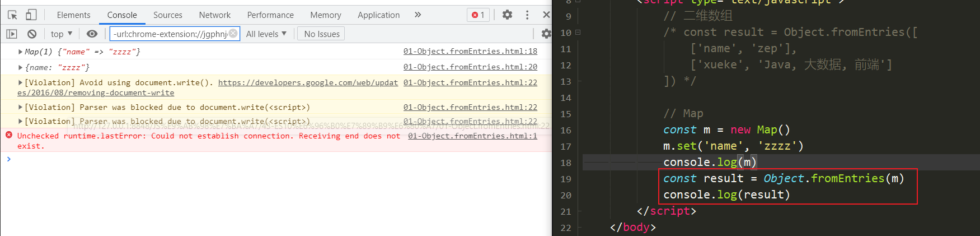
Task: Open the DevTools three-dot menu
Action: tap(527, 15)
